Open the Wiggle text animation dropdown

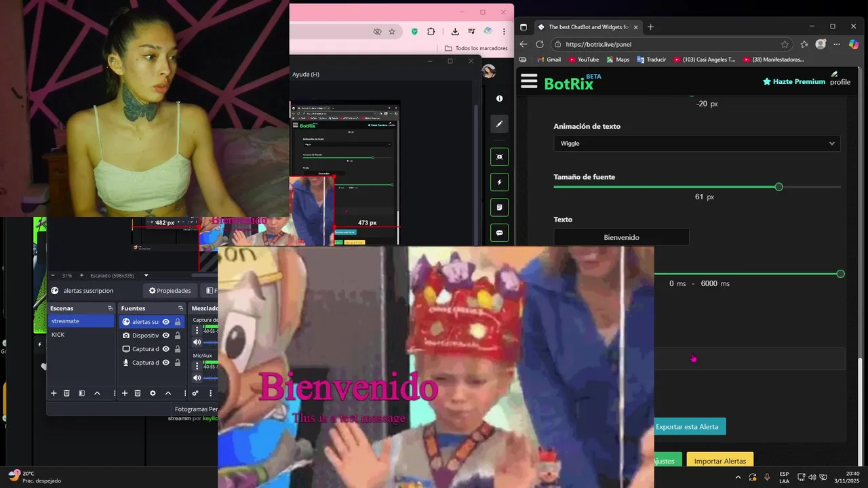point(696,144)
